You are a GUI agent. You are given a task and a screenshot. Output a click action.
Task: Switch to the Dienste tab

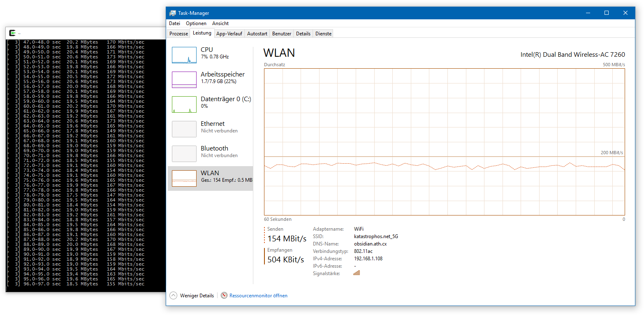click(323, 34)
